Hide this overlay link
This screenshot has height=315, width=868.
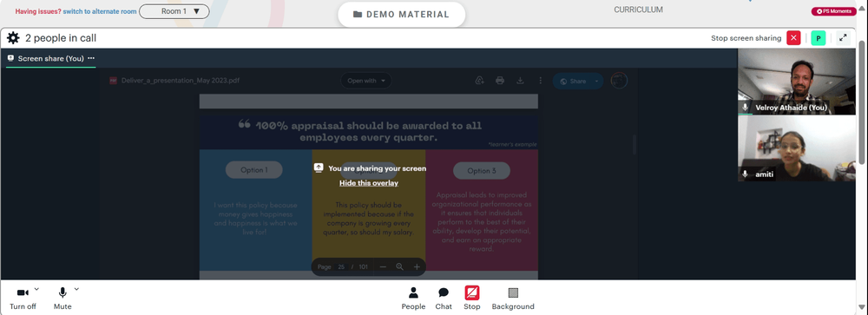click(369, 183)
